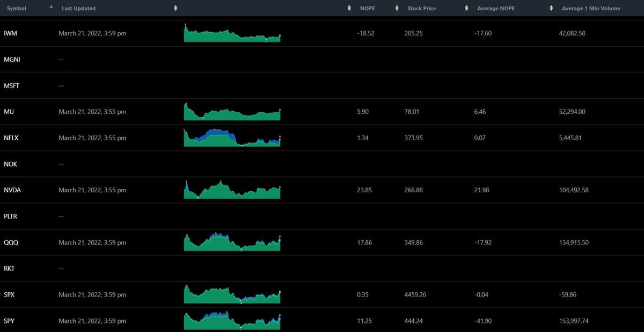Open the IWM sparkline chart
This screenshot has height=332, width=644.
click(232, 33)
